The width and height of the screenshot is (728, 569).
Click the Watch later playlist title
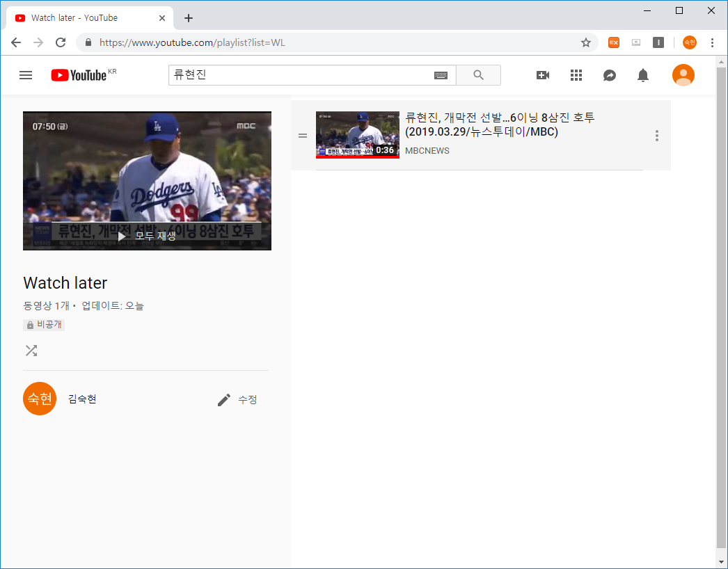65,282
